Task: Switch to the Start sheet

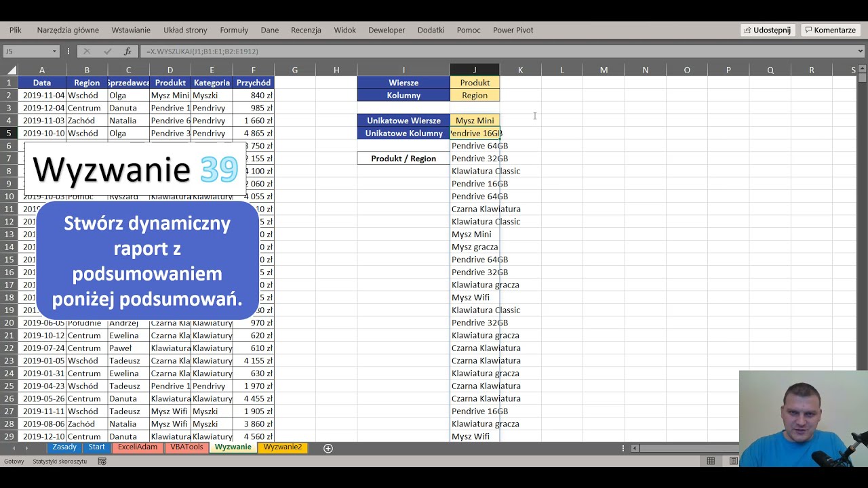Action: (x=96, y=447)
